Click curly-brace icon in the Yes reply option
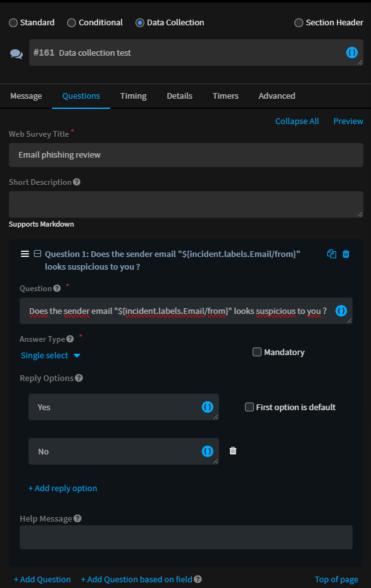This screenshot has height=588, width=371. 208,407
